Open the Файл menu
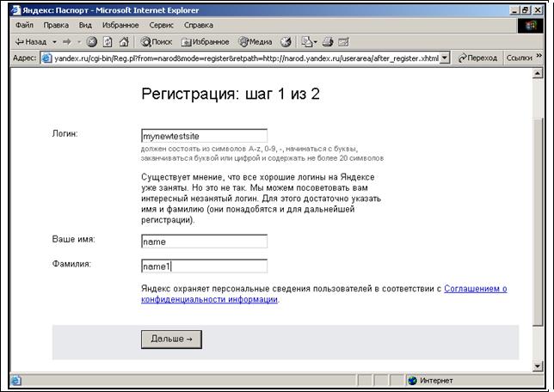This screenshot has width=554, height=392. click(24, 25)
